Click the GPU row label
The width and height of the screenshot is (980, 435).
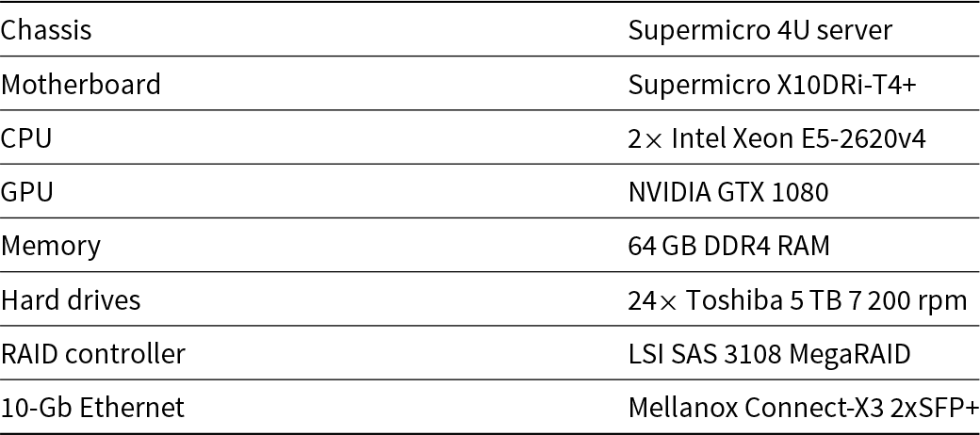(27, 192)
